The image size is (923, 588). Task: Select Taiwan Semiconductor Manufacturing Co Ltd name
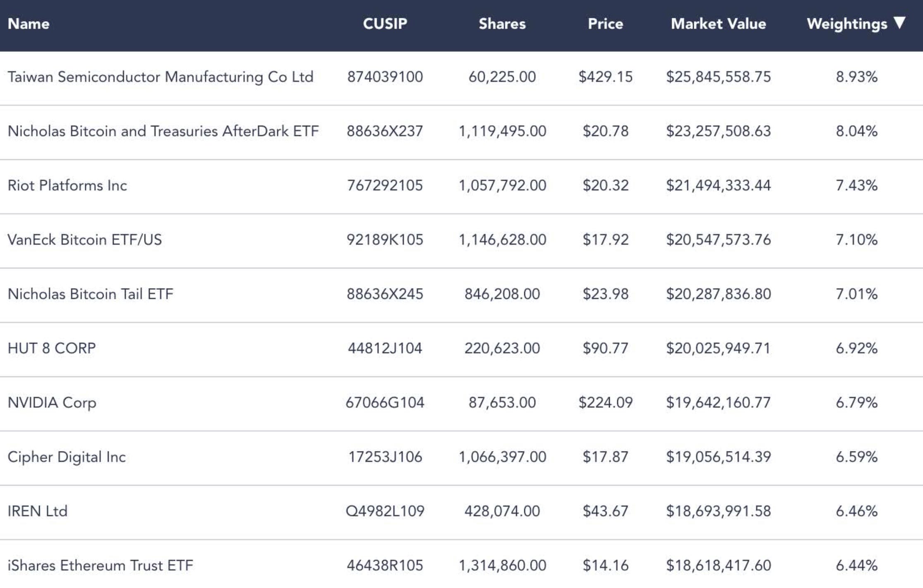point(161,77)
